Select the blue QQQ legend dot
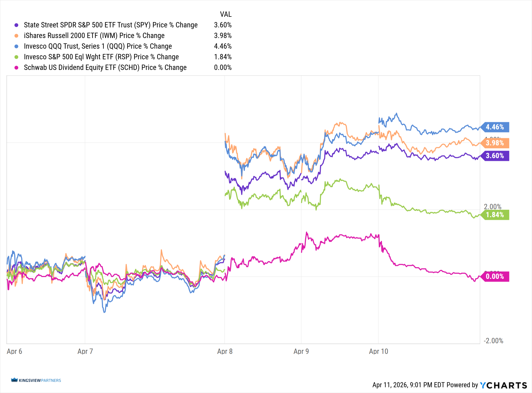 [16, 46]
